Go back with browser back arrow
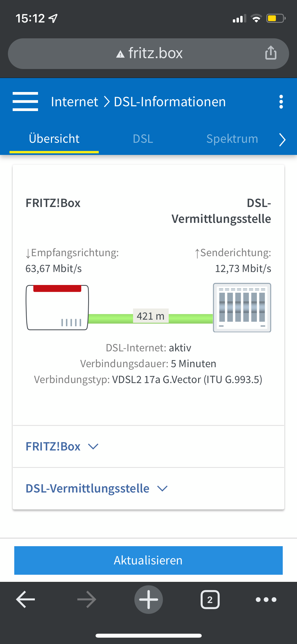 click(26, 599)
